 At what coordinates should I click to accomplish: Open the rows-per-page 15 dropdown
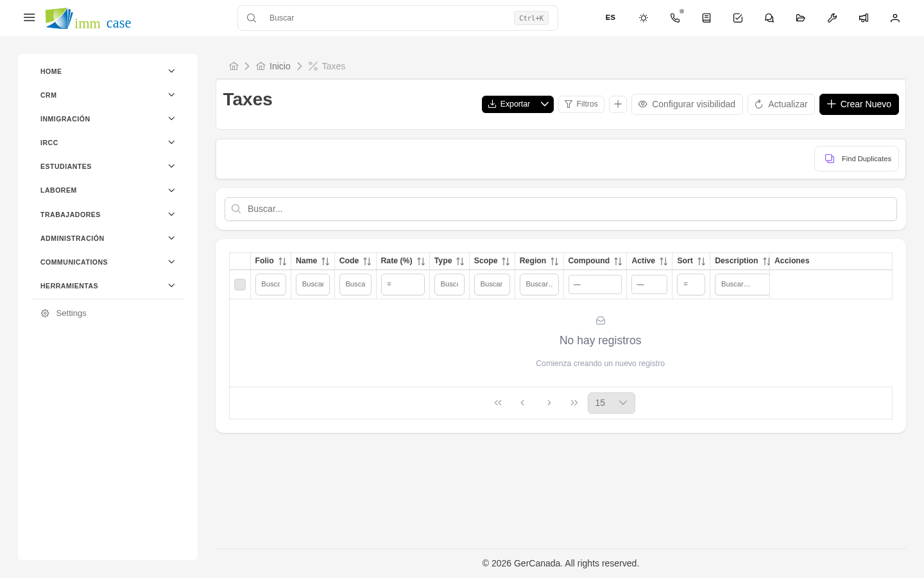point(612,403)
